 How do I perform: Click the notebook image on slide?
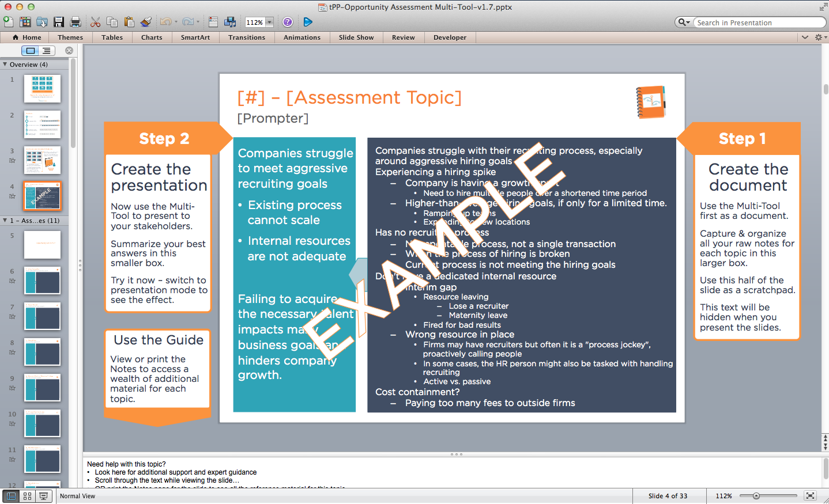(651, 102)
